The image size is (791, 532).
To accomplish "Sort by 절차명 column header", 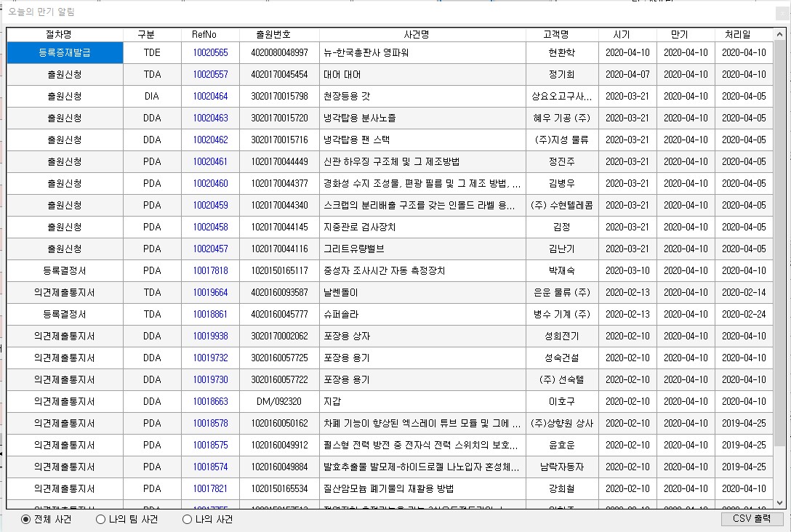I will click(58, 34).
